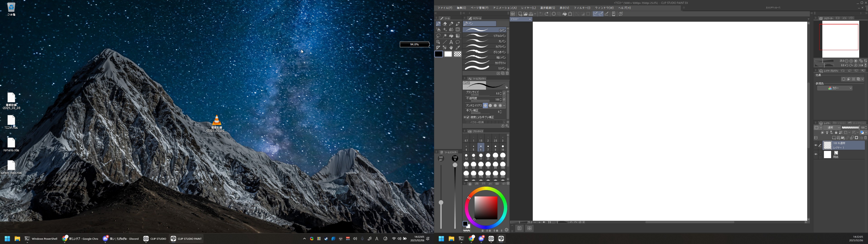Click the Redo arrow in command bar
The image size is (868, 244).
(x=547, y=14)
